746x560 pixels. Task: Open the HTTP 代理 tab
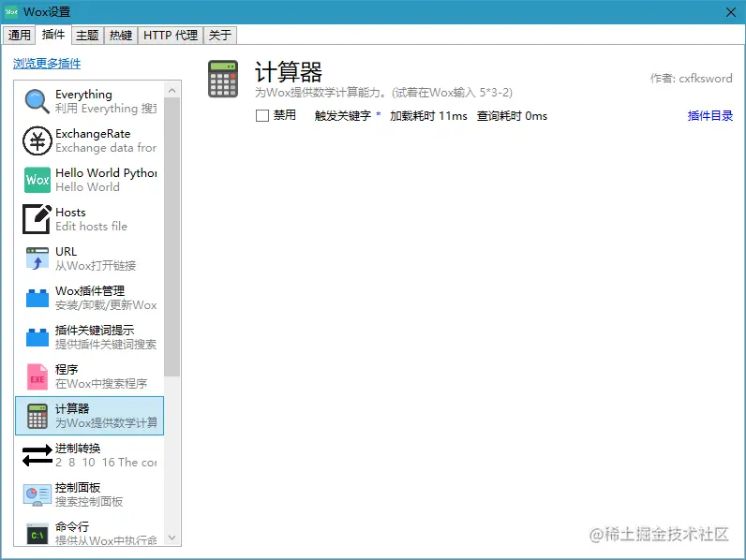(171, 36)
